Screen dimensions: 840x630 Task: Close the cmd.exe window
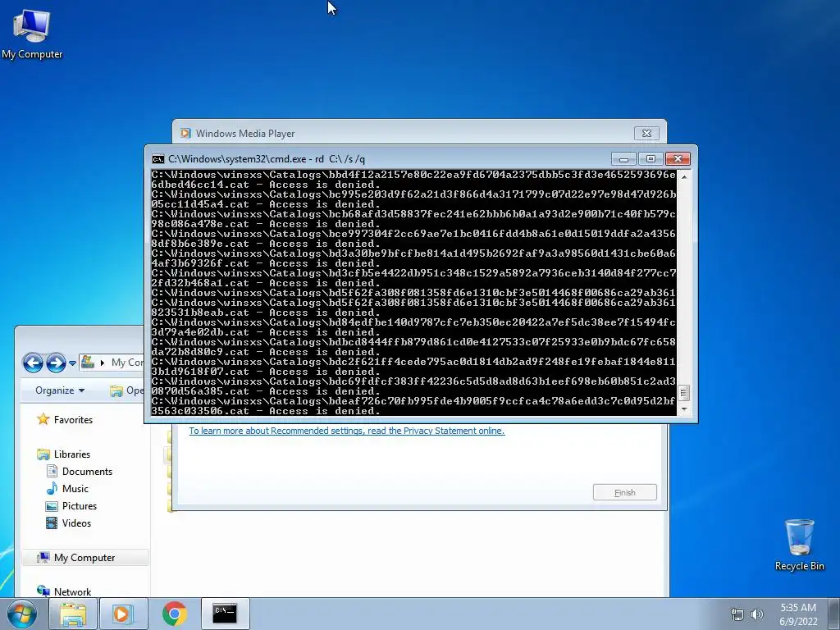678,159
